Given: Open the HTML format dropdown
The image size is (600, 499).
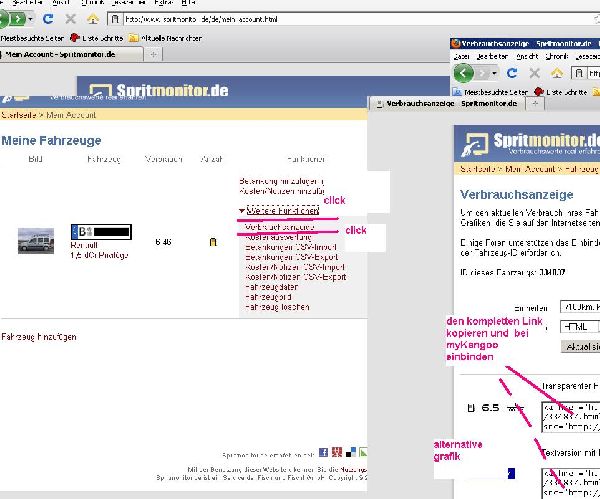Looking at the screenshot, I should (x=580, y=327).
